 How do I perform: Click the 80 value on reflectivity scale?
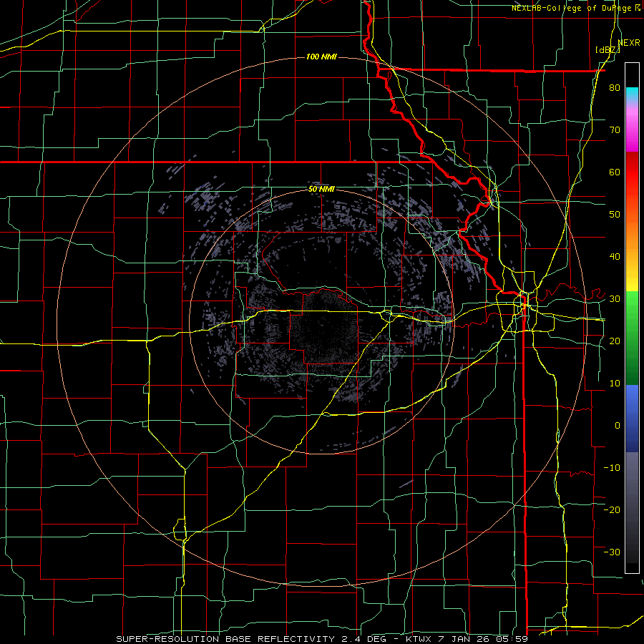[x=615, y=88]
